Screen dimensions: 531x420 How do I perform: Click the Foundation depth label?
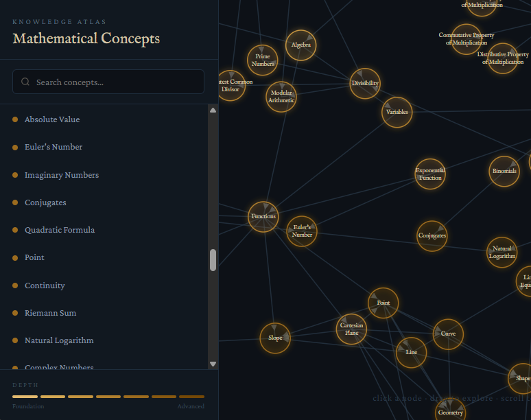(x=28, y=406)
